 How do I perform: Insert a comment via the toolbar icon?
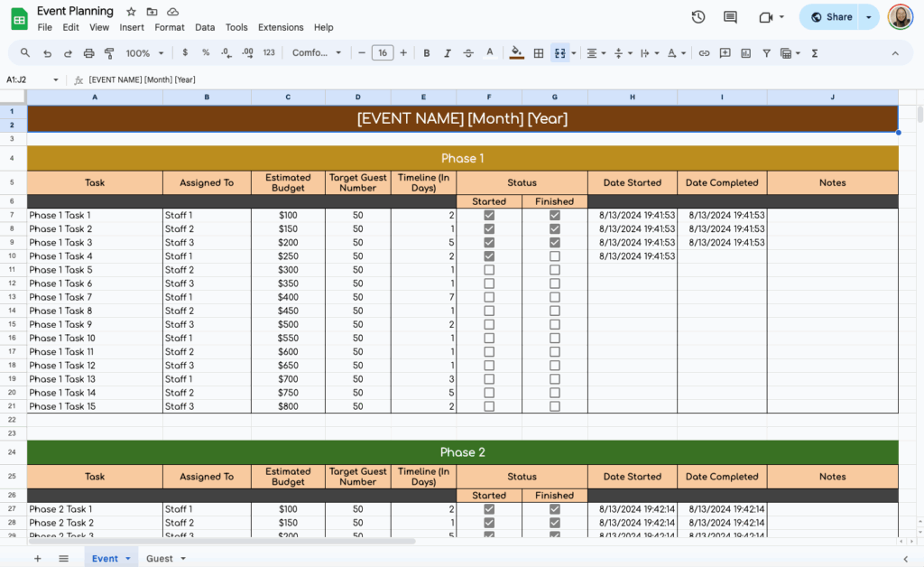pos(725,52)
